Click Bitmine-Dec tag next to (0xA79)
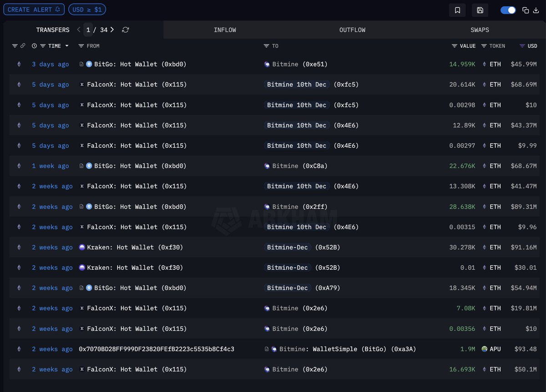 [287, 288]
